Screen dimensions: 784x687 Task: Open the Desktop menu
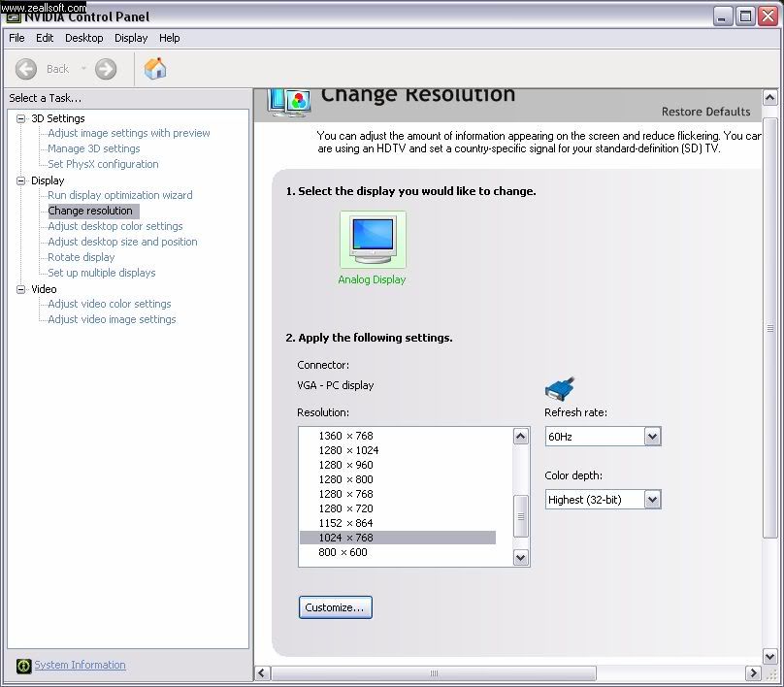84,38
